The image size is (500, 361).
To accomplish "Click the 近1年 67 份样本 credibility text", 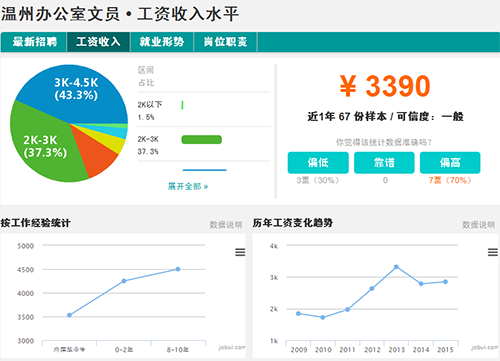I will (385, 117).
